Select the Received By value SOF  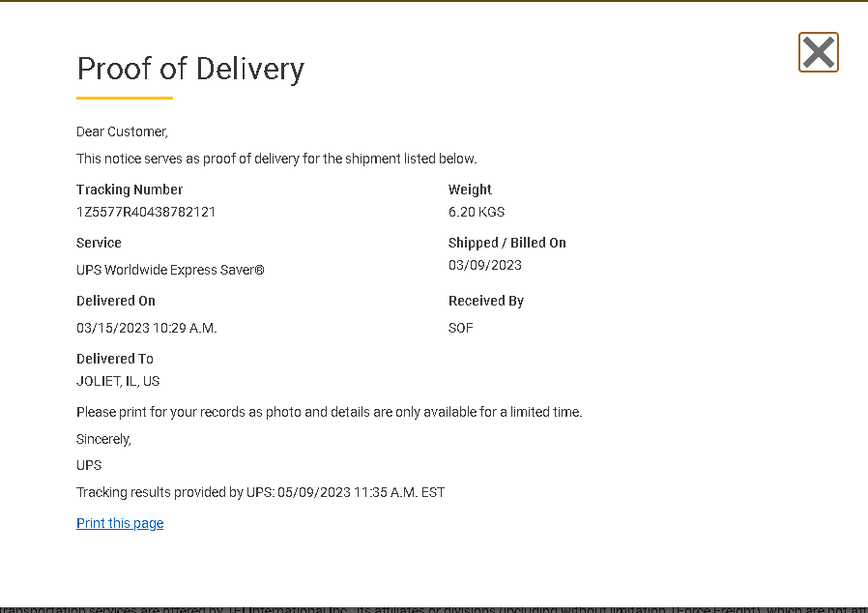pyautogui.click(x=460, y=328)
